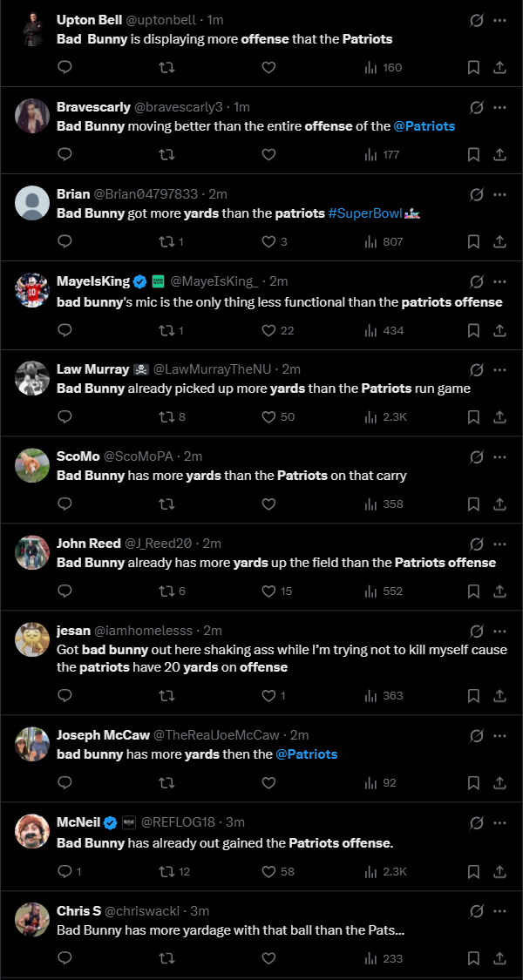
Task: Reply to Upton Bell's tweet
Action: pyautogui.click(x=65, y=67)
